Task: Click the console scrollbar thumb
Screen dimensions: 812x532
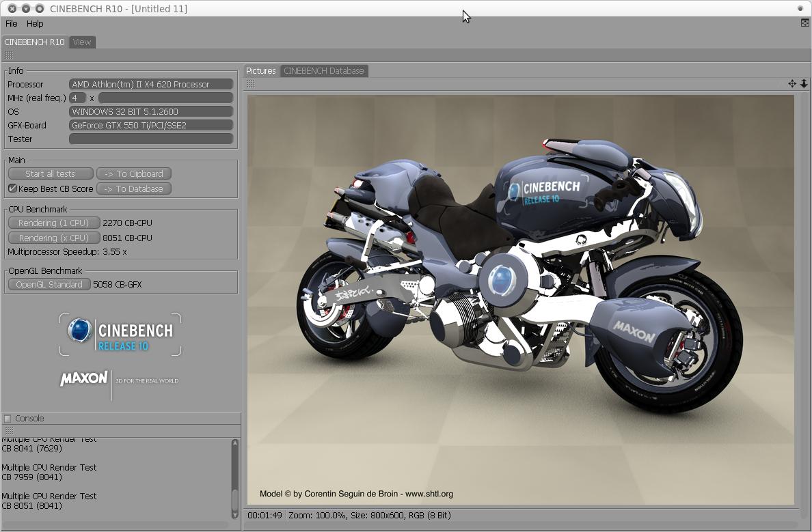Action: tap(235, 499)
